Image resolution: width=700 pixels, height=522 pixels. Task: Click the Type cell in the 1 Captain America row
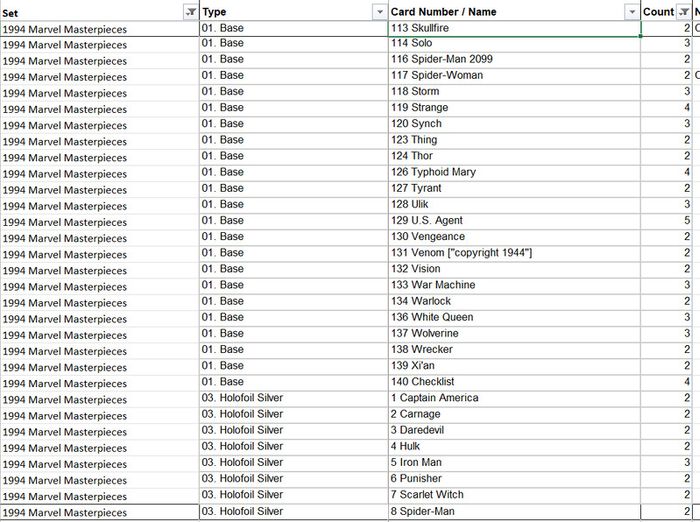(x=294, y=398)
